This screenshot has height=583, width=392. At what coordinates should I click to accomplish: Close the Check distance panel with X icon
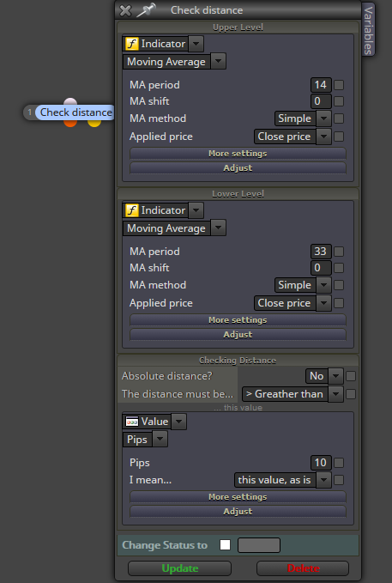tap(125, 10)
